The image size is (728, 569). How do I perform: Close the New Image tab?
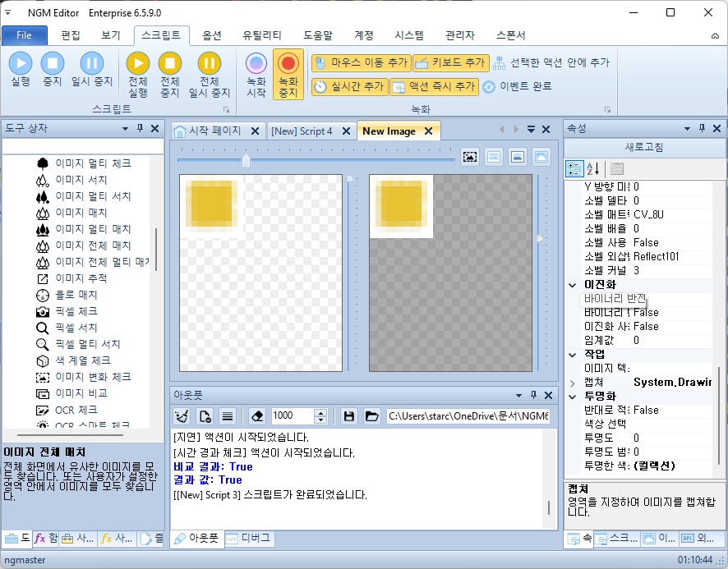429,131
